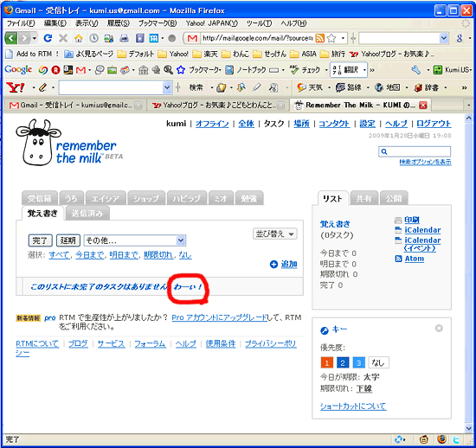
Task: Select the 送信済み list tab
Action: coord(87,214)
